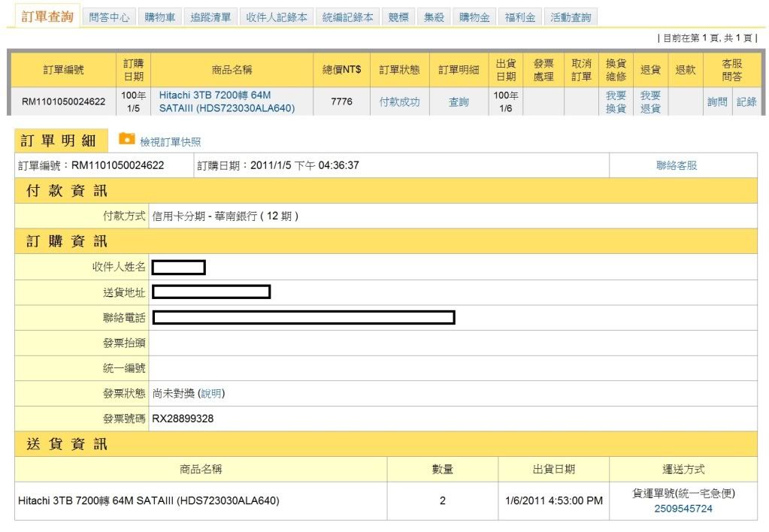This screenshot has height=532, width=769.
Task: Click 查詢 under order details column
Action: [x=459, y=102]
